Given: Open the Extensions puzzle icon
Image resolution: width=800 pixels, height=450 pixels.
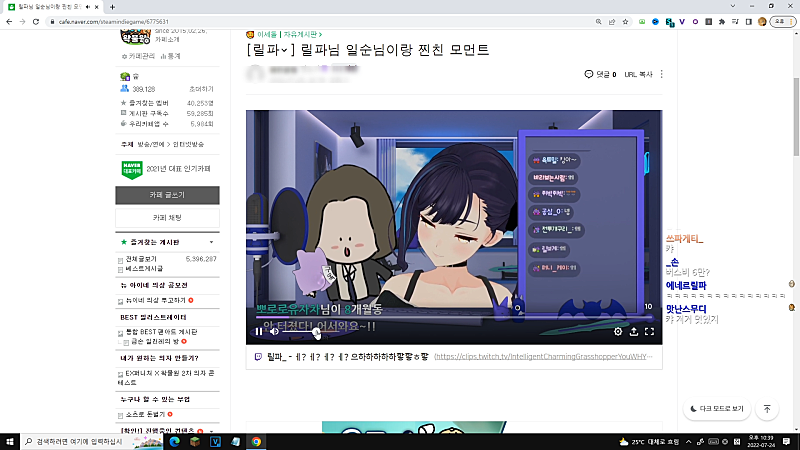Looking at the screenshot, I should tap(722, 21).
